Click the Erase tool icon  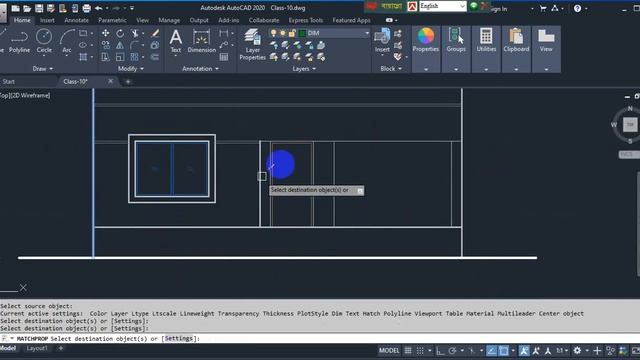155,33
